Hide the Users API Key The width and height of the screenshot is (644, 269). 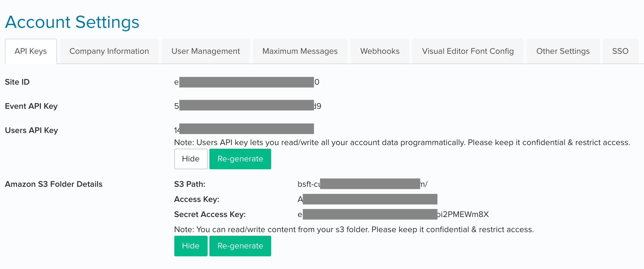click(x=191, y=159)
